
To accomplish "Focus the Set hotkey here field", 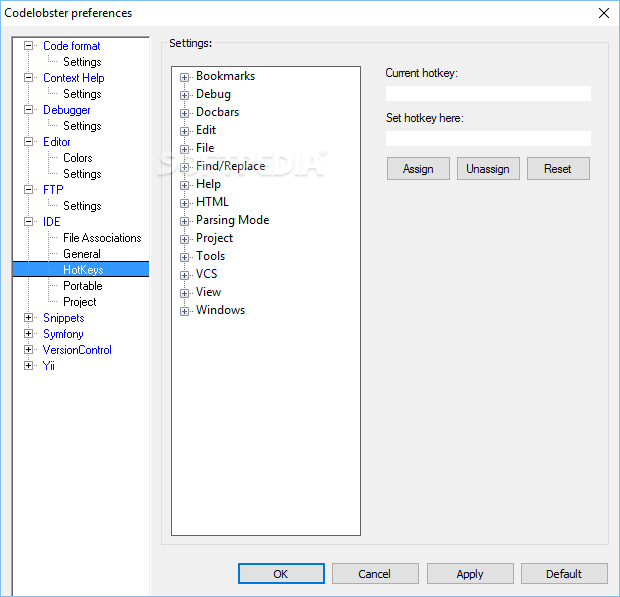I will (488, 138).
